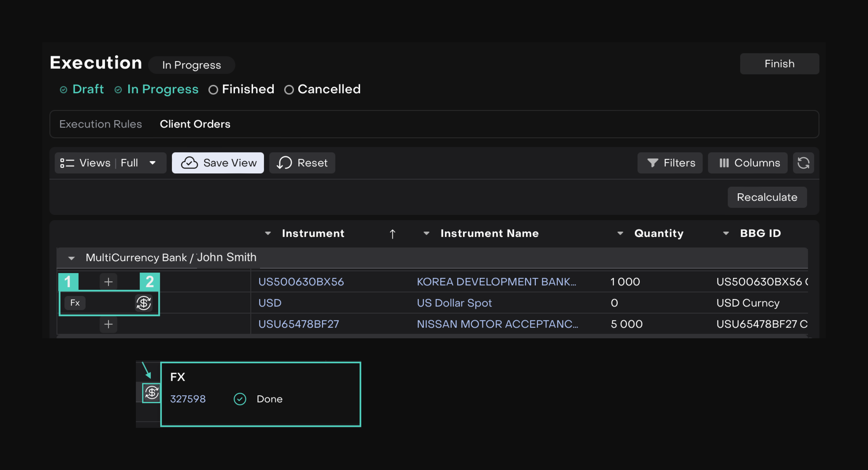Click the Recalculate button
The height and width of the screenshot is (470, 868).
767,197
